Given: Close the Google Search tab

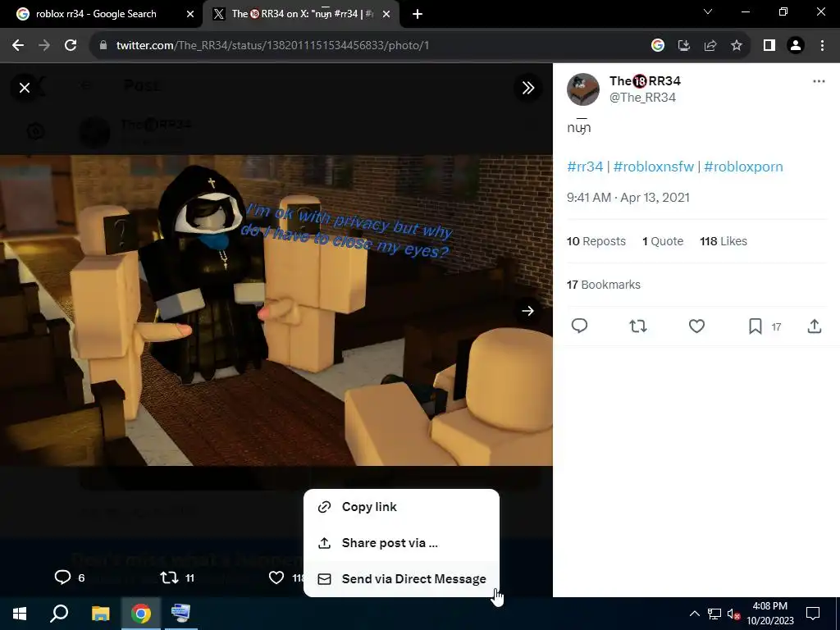Looking at the screenshot, I should click(x=190, y=15).
